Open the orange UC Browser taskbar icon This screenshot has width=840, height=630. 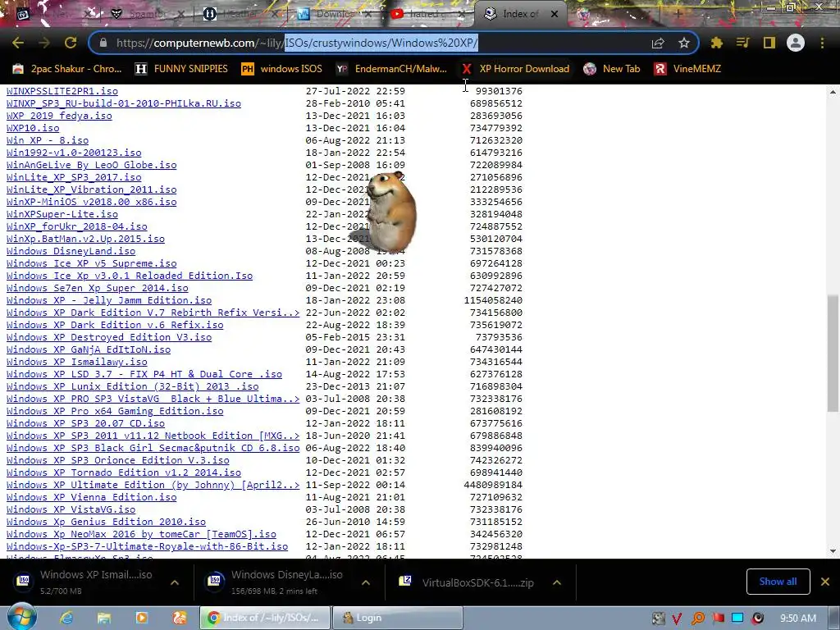(x=180, y=618)
